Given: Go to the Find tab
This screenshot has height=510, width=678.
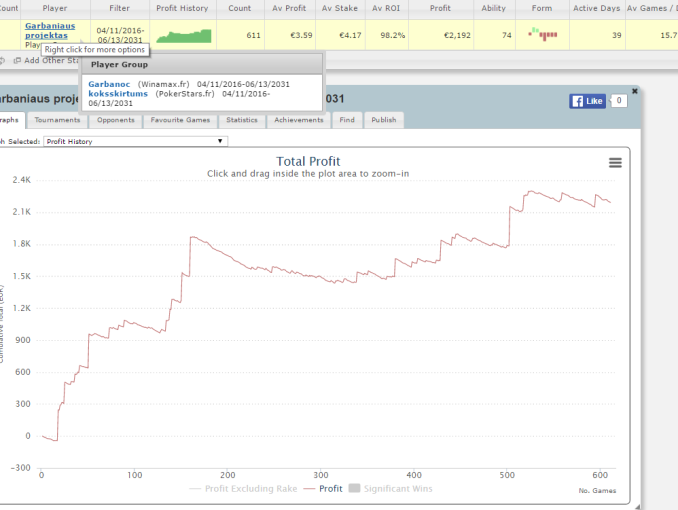Looking at the screenshot, I should (346, 120).
